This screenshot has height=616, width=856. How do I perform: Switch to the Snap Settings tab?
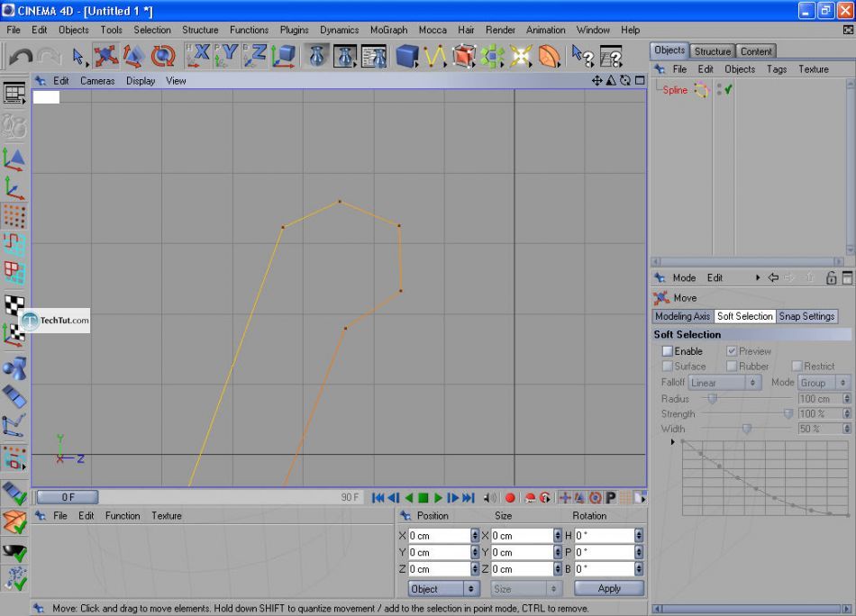(x=806, y=316)
